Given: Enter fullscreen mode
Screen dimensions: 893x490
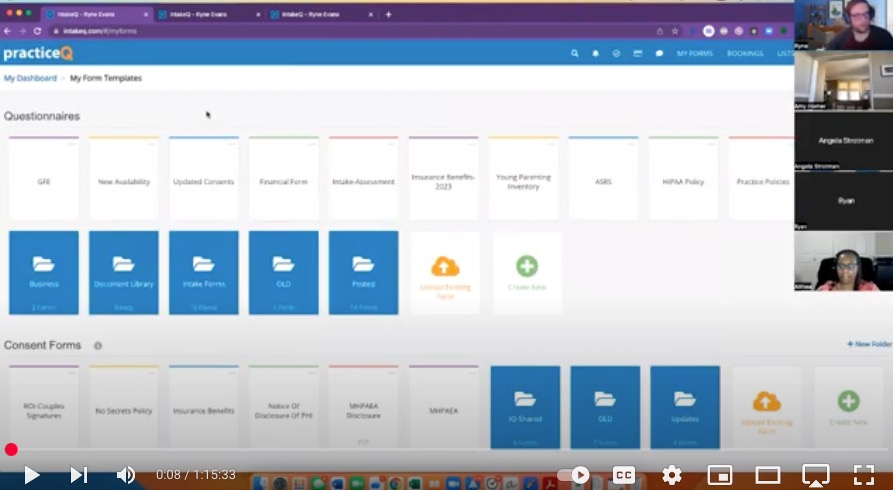Looking at the screenshot, I should (864, 475).
